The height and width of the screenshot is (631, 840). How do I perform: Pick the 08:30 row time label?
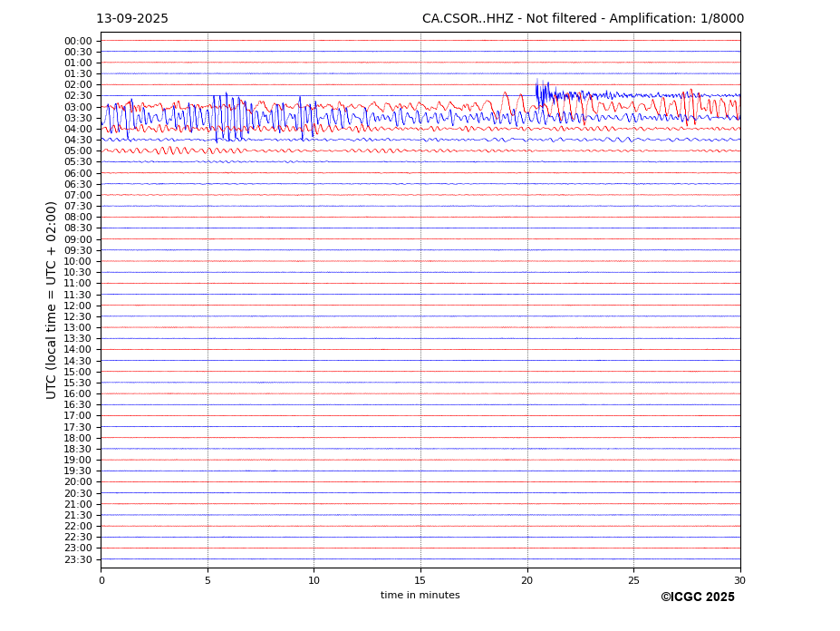coord(78,228)
